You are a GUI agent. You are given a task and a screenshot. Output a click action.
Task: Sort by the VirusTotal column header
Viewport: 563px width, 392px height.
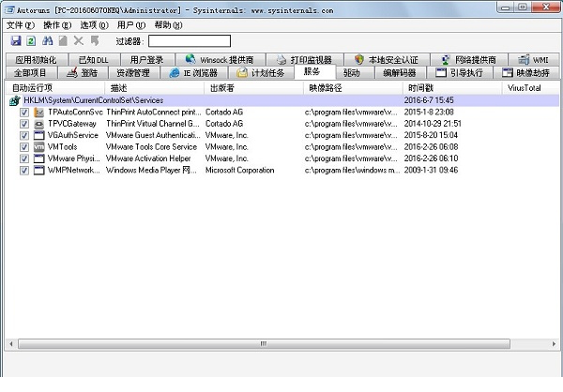tap(530, 88)
